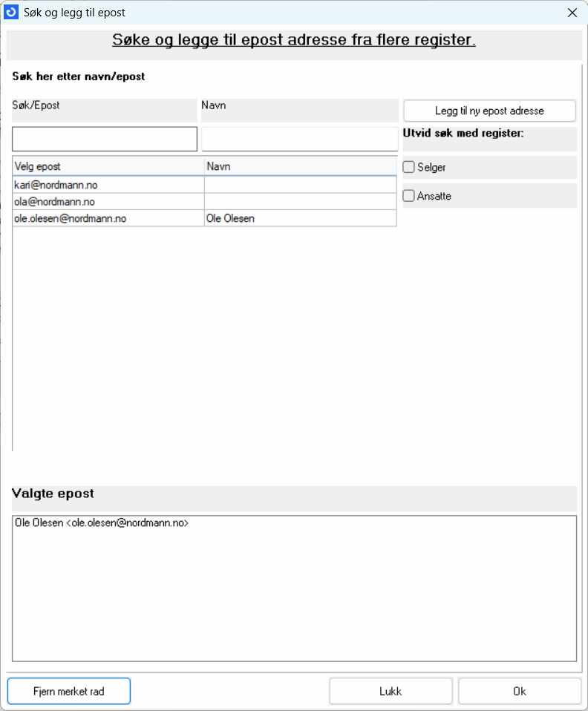Tick the Ansatte checkbox
Image resolution: width=588 pixels, height=711 pixels.
coord(409,197)
